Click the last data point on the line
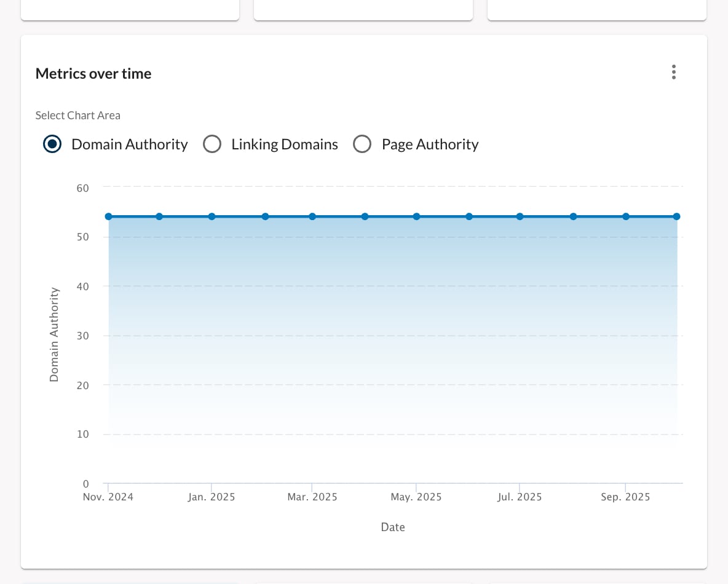Screen dimensions: 728x584 677,216
